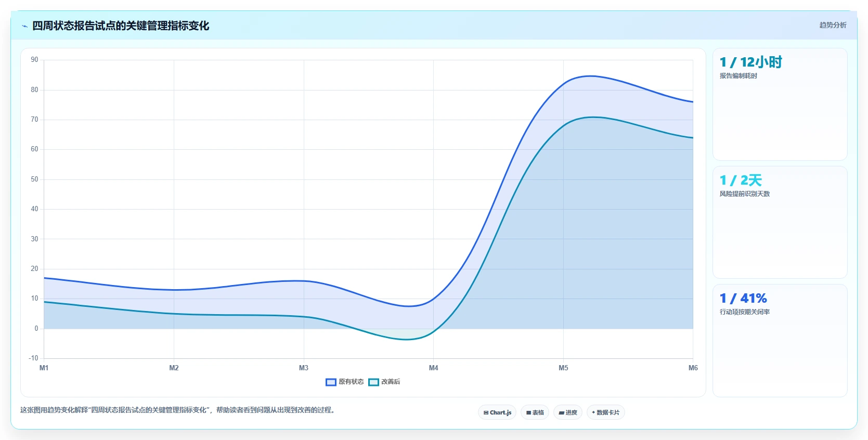
Task: Toggle the 改善后 legend swatch
Action: tap(373, 382)
